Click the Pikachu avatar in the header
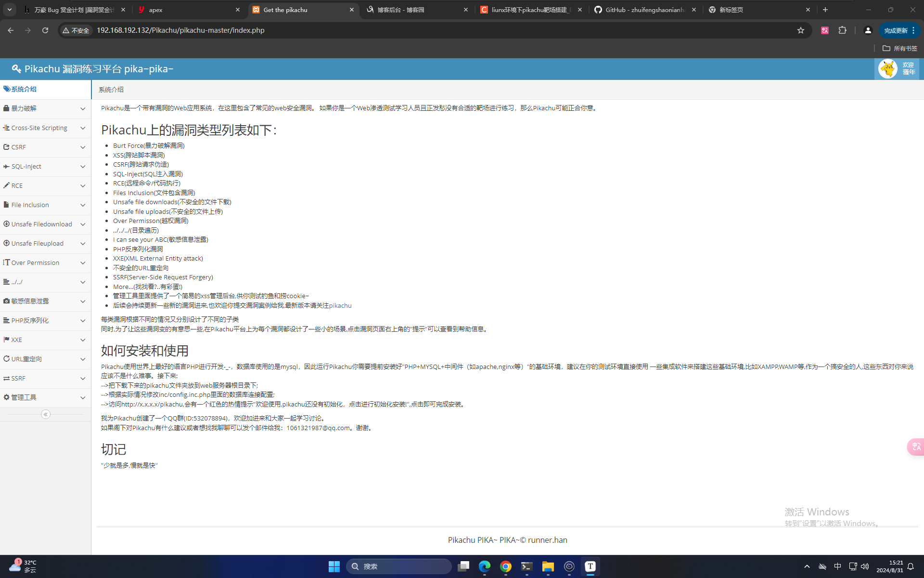 point(887,69)
